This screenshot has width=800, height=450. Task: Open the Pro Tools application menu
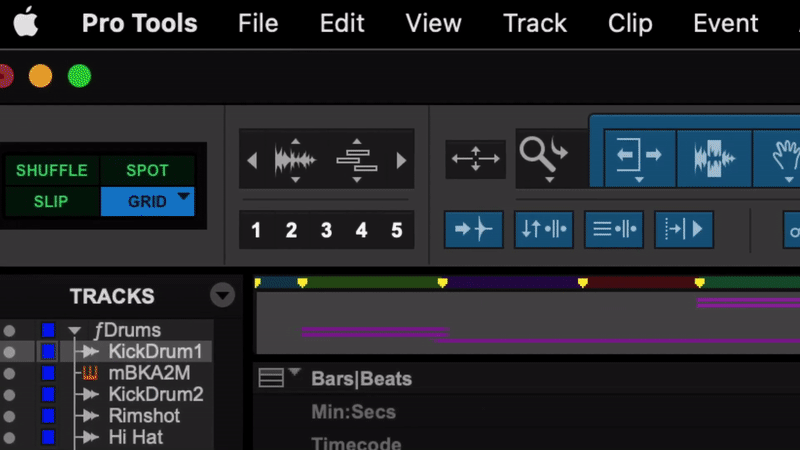139,23
